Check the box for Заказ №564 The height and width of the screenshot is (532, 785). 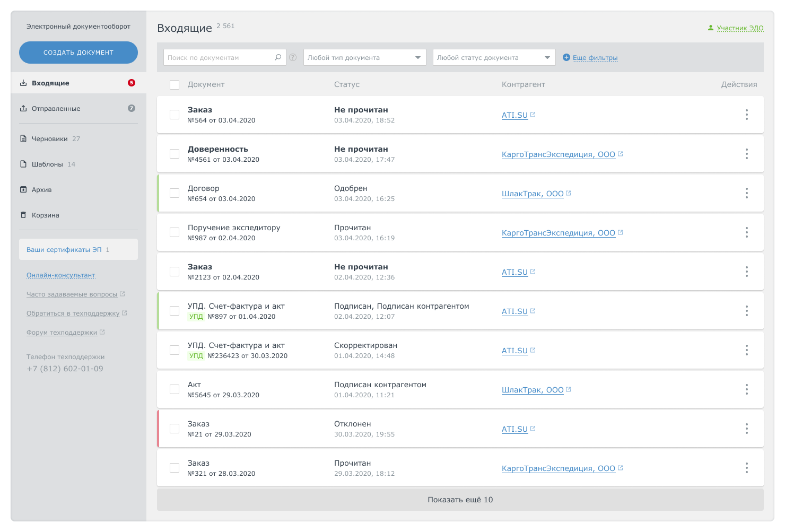(x=175, y=115)
